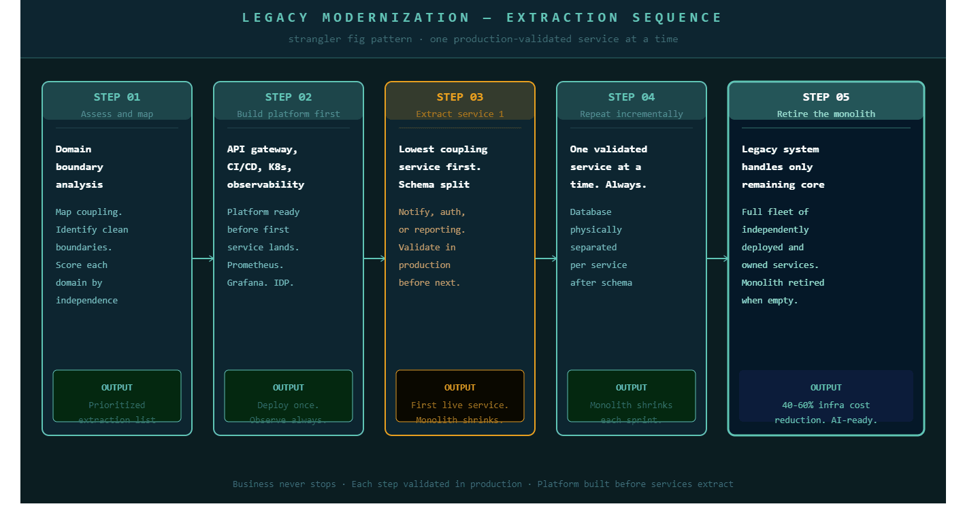Click the 'Build platform first' subtitle

click(x=289, y=114)
